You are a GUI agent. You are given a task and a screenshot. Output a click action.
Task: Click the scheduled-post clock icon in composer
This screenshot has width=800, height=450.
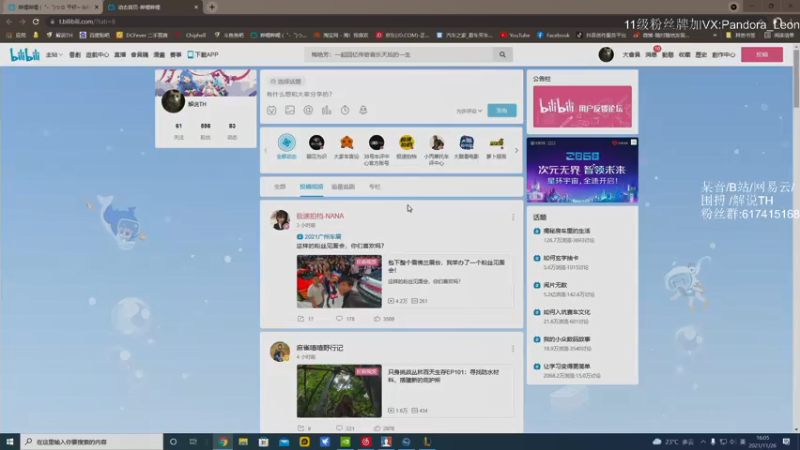pyautogui.click(x=345, y=110)
